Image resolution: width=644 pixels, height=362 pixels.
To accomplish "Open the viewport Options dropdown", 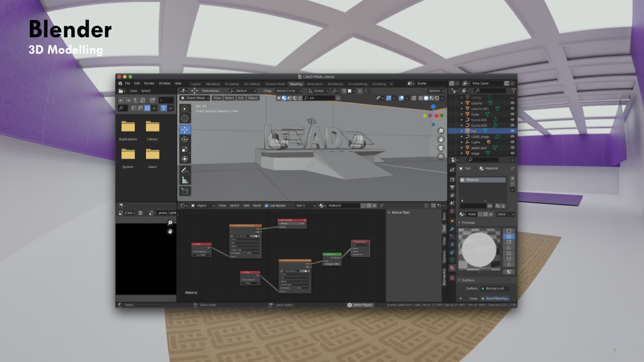I will pos(436,91).
